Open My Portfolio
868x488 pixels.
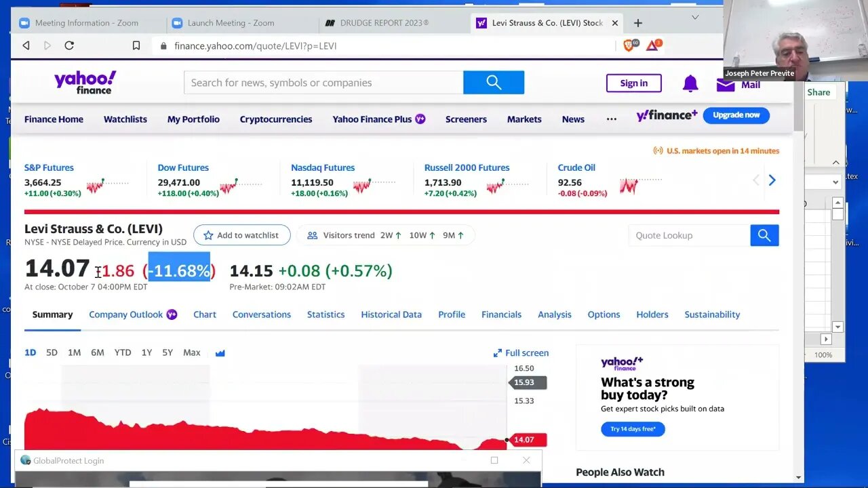[x=193, y=119]
